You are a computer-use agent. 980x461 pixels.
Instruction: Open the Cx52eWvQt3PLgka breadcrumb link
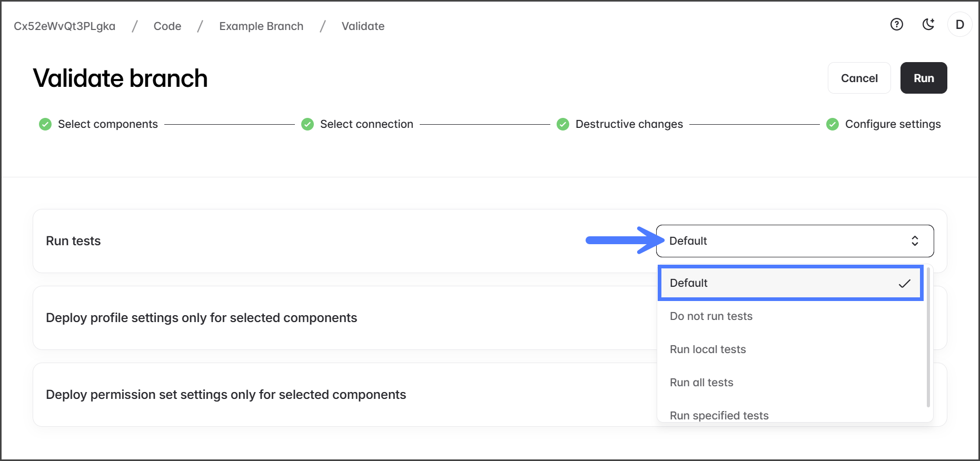tap(64, 26)
